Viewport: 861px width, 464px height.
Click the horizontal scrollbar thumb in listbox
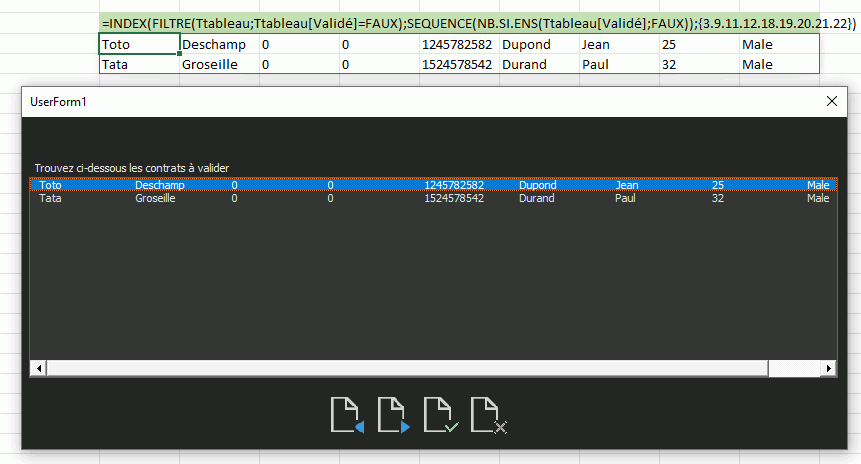407,368
